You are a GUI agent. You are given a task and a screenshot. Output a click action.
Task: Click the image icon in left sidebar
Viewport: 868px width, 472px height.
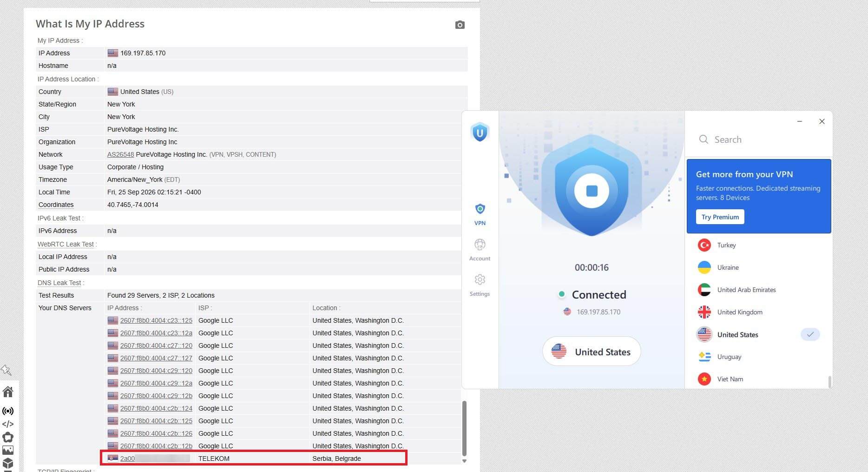(x=8, y=450)
